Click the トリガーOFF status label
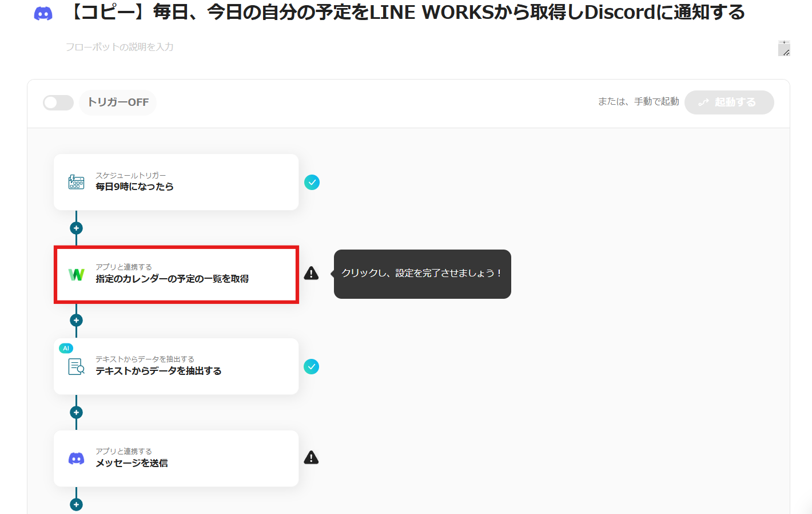This screenshot has width=812, height=514. click(x=118, y=102)
